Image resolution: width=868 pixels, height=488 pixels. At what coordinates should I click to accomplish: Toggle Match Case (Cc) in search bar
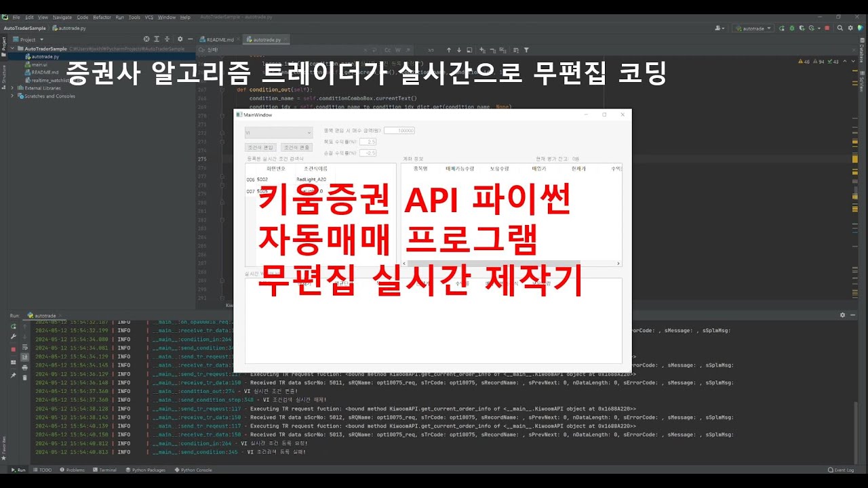tap(388, 50)
